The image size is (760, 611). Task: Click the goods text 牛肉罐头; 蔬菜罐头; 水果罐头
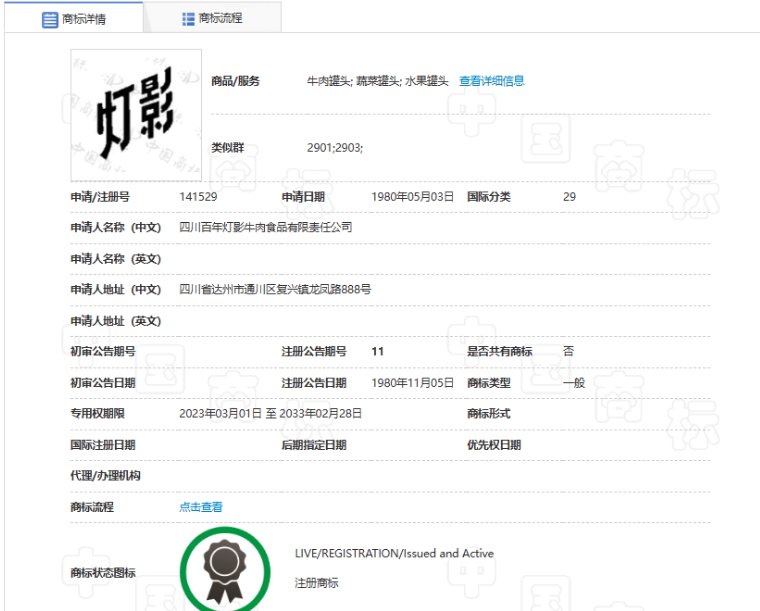[x=377, y=81]
